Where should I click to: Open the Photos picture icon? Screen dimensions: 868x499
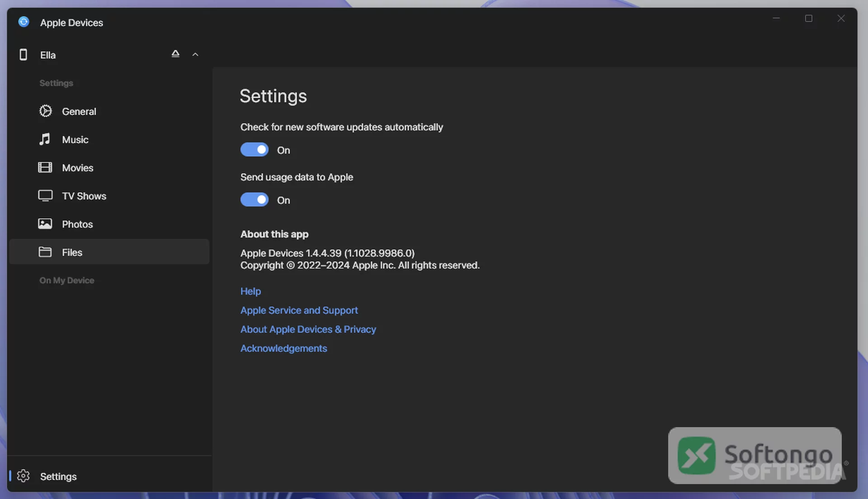tap(45, 224)
